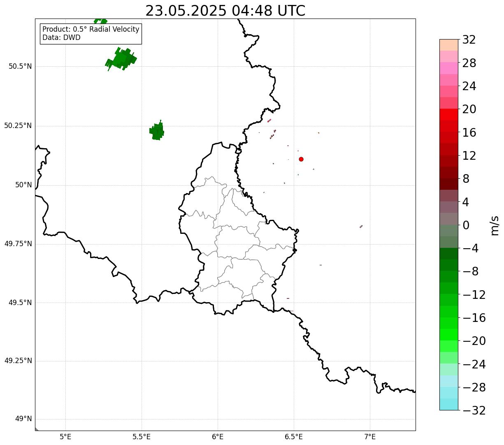Click the 6.5°E longitude label
Screen dimensions: 504x445
click(294, 436)
